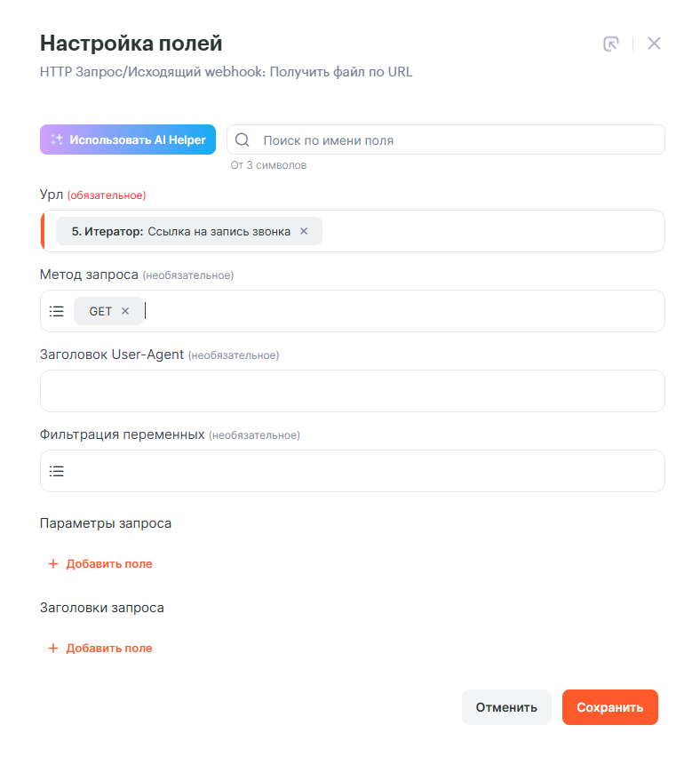Click into the Заголовок User-Agent field
The width and height of the screenshot is (700, 757).
[352, 391]
